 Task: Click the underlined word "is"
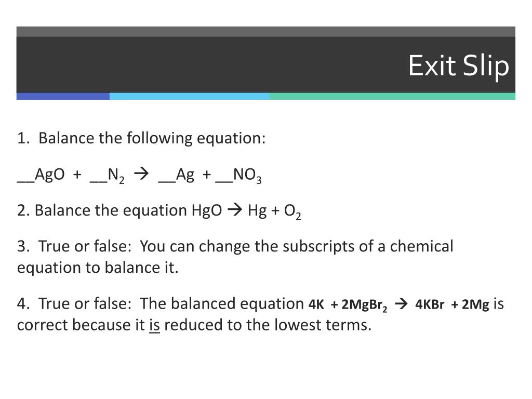[x=154, y=326]
